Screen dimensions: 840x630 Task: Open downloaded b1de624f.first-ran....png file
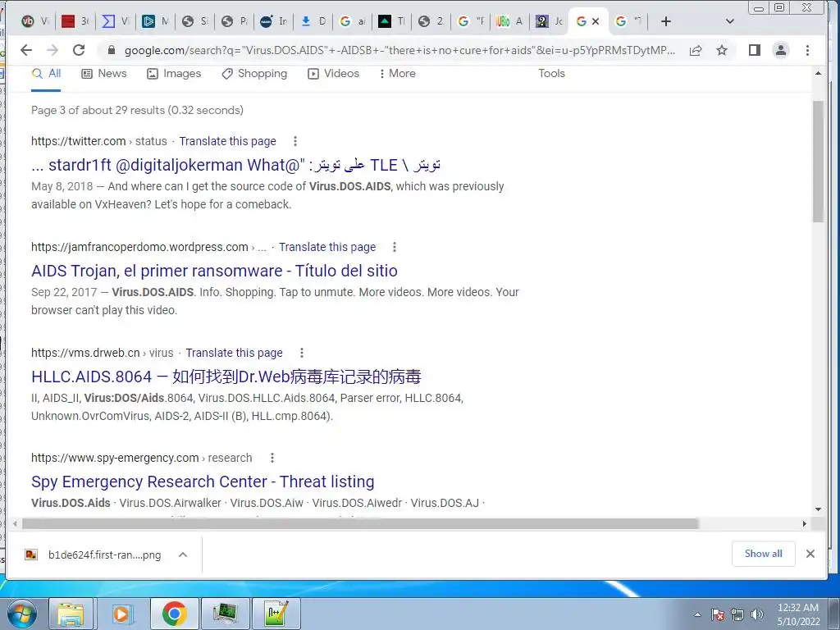pyautogui.click(x=94, y=555)
